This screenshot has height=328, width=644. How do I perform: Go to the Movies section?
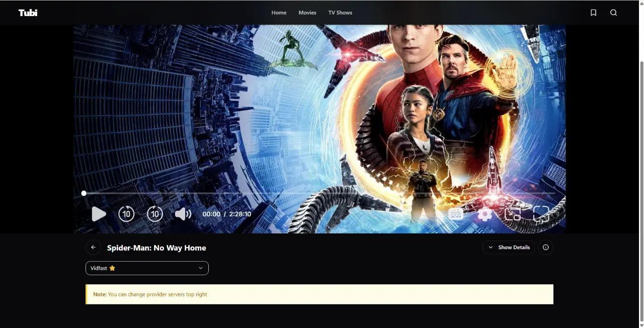coord(307,13)
